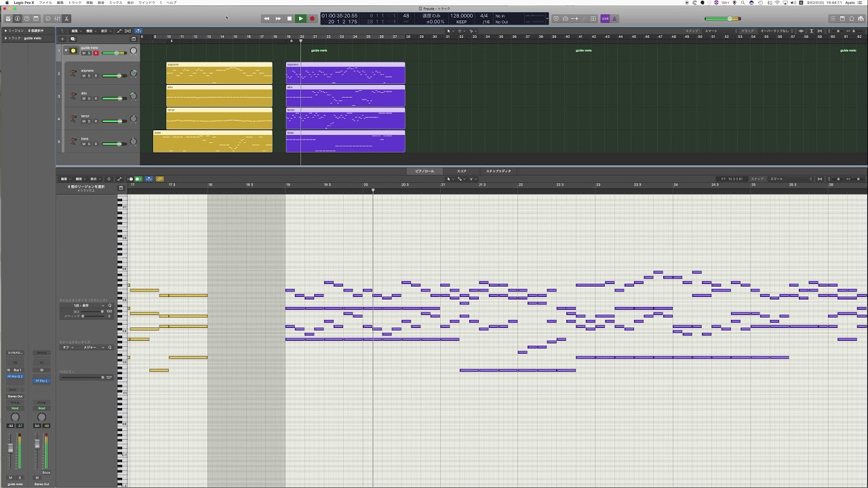The image size is (868, 488).
Task: Click the red Record transport button
Action: click(x=312, y=19)
